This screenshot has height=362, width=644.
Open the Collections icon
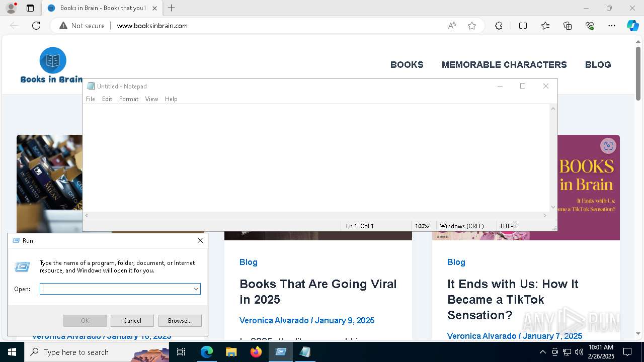point(568,26)
